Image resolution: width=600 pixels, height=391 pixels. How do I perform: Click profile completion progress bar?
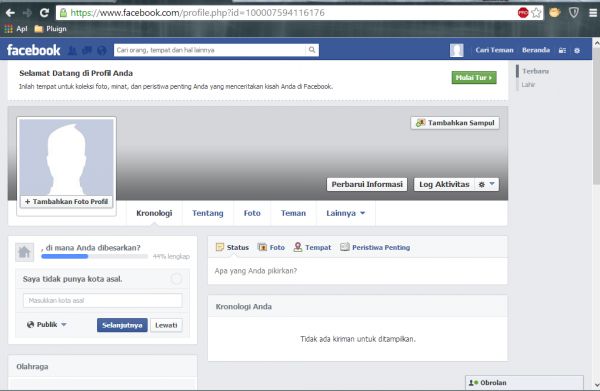[95, 256]
